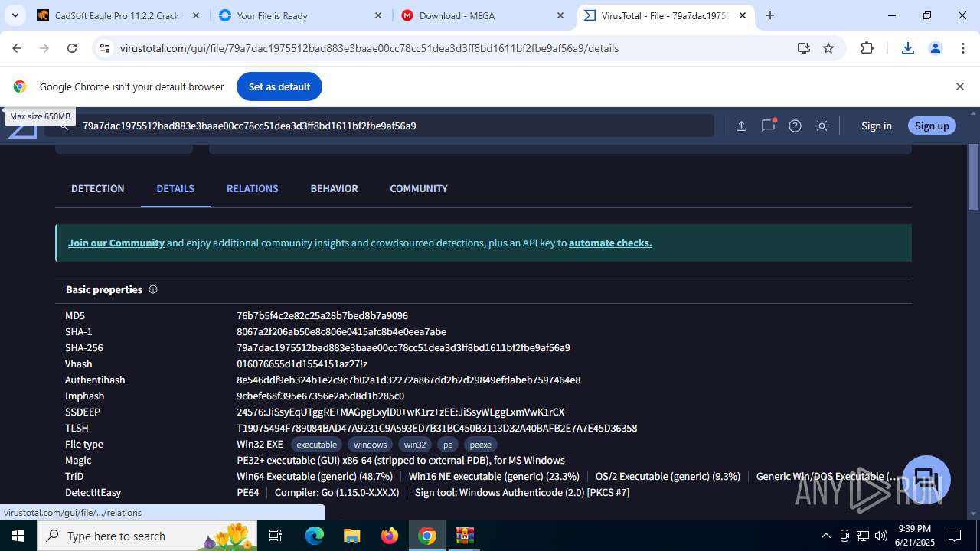The image size is (980, 551).
Task: Click the browser forward arrow
Action: [x=44, y=48]
